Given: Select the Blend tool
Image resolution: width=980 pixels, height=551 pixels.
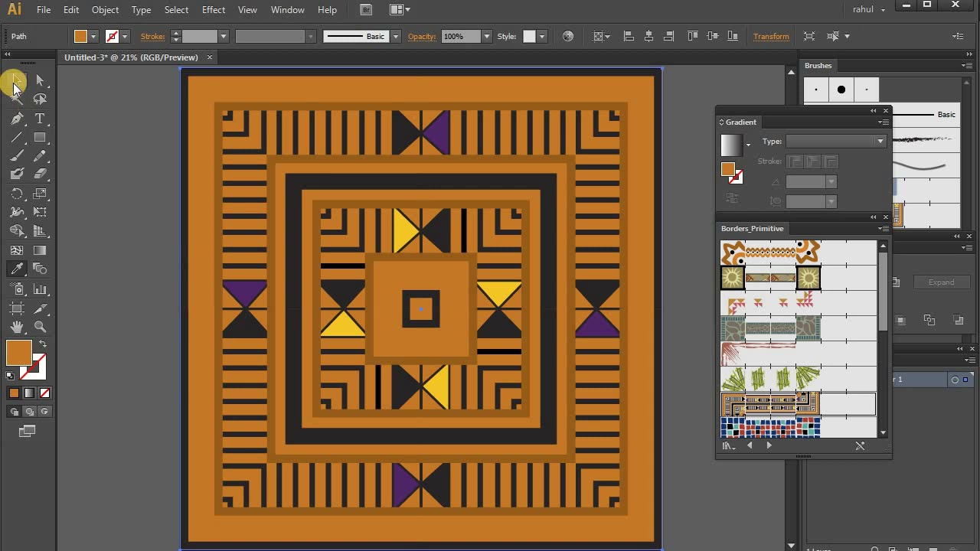Looking at the screenshot, I should point(40,269).
